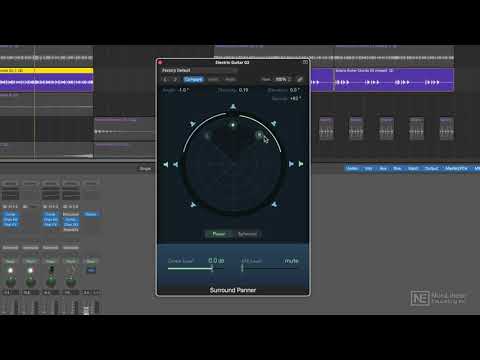The image size is (480, 360).
Task: Toggle the front-left speaker icon on panner
Action: 193,124
